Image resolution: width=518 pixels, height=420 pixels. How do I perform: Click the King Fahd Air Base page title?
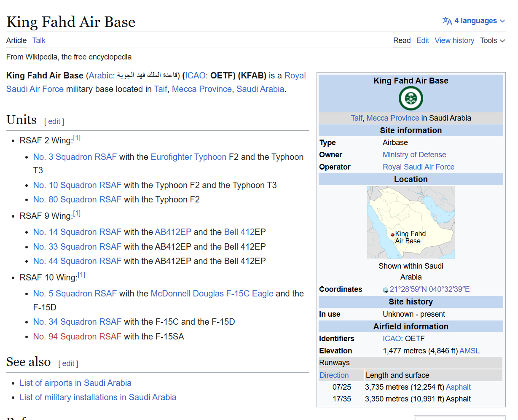[71, 22]
